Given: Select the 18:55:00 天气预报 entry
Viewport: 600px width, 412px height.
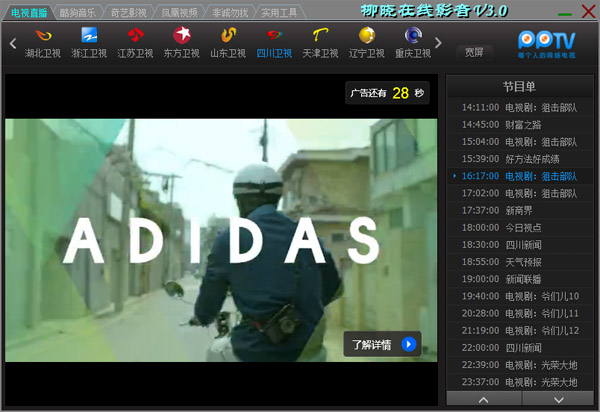Looking at the screenshot, I should [520, 262].
